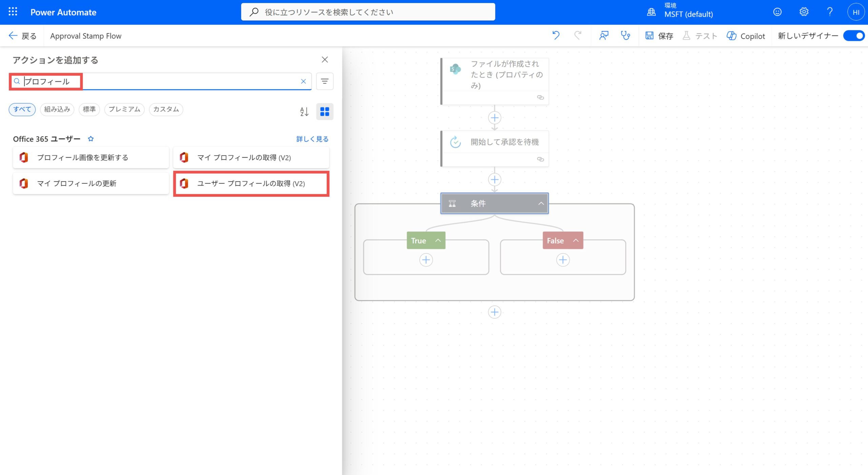Choose ユーザー プロフィールの取得 (V2) action

click(251, 184)
